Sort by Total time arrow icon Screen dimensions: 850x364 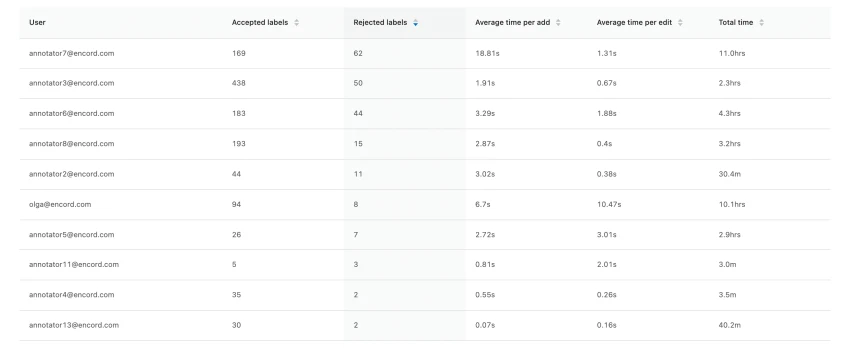click(761, 23)
